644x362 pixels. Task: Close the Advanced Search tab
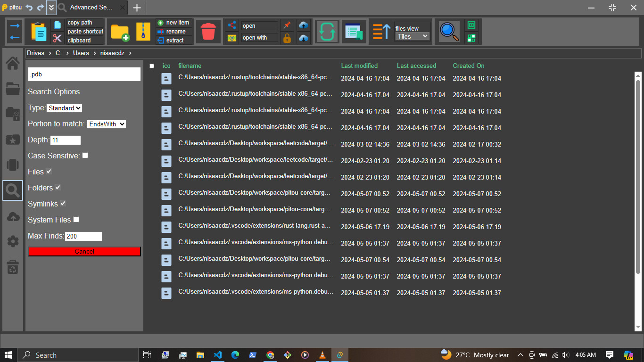122,7
